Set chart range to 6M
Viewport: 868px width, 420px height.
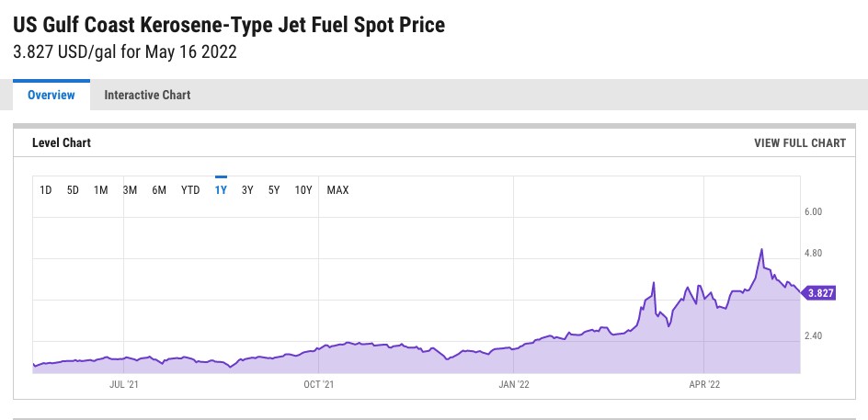pos(159,190)
